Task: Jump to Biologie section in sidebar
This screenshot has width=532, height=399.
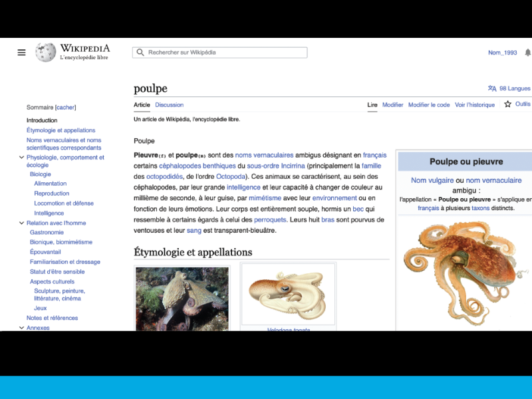Action: coord(41,174)
